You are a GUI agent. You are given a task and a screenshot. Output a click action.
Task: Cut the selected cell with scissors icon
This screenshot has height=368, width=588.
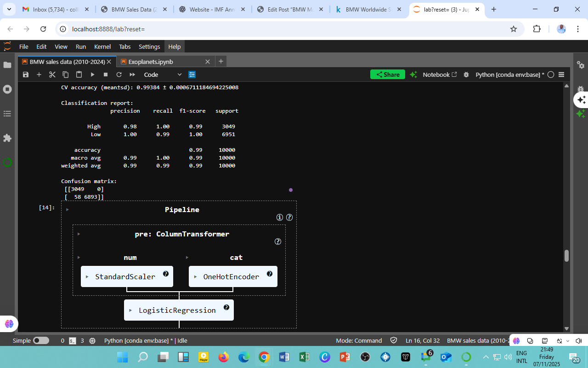(52, 75)
